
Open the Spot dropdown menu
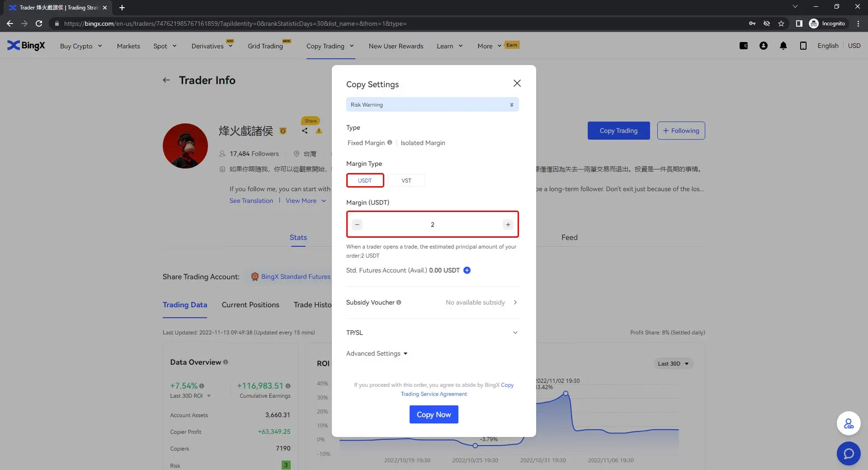tap(165, 46)
